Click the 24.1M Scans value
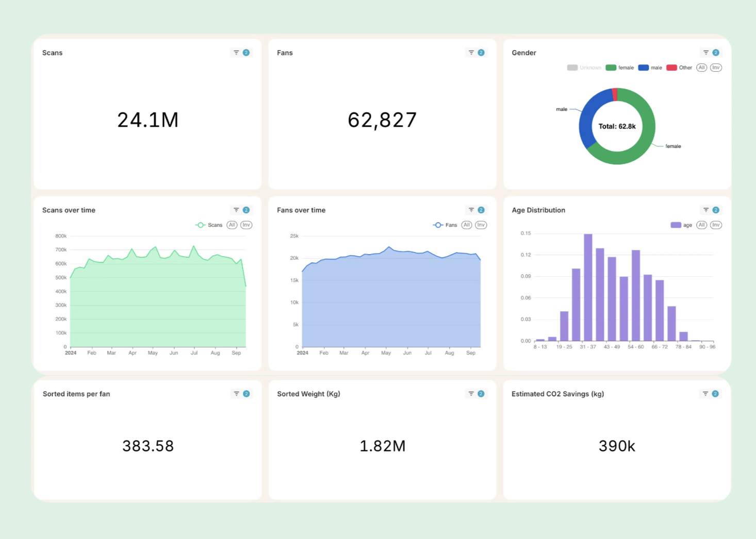The image size is (756, 539). tap(148, 120)
